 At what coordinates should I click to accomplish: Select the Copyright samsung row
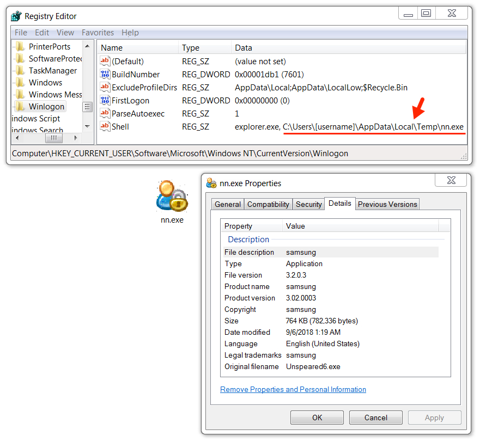tap(331, 309)
